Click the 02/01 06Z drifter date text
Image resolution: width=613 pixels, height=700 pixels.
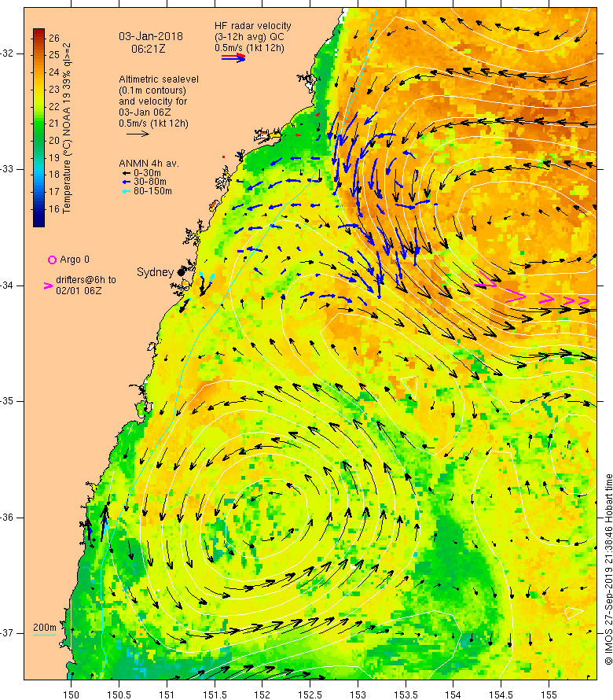[x=79, y=291]
